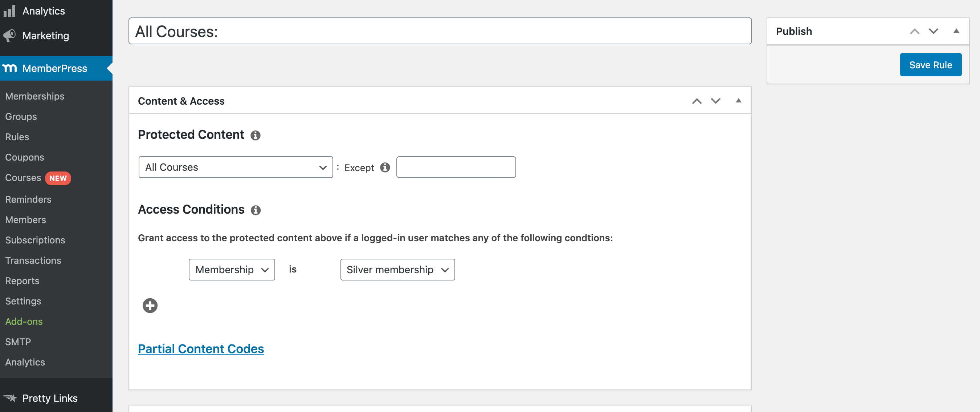Move Content & Access panel down
980x412 pixels.
[716, 101]
